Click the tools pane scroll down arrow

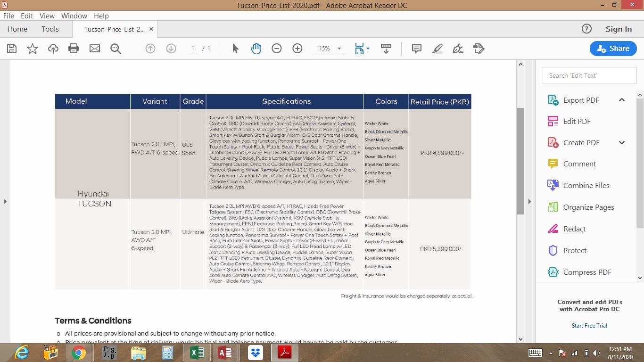click(640, 278)
